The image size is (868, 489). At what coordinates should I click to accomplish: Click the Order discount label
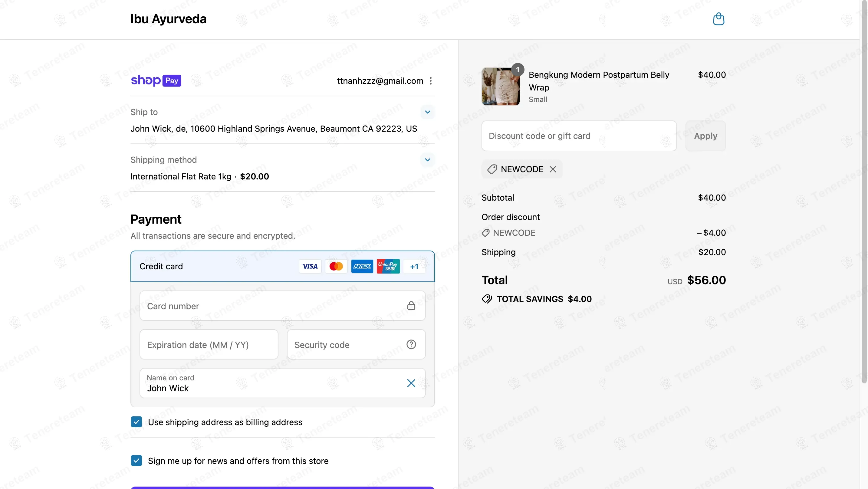[511, 217]
